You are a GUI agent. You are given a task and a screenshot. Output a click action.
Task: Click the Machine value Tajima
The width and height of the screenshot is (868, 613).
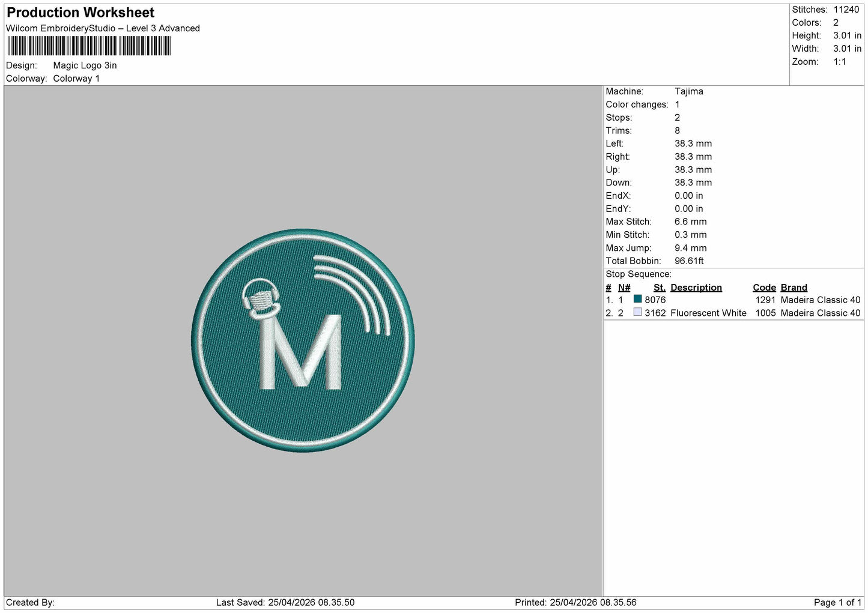689,91
